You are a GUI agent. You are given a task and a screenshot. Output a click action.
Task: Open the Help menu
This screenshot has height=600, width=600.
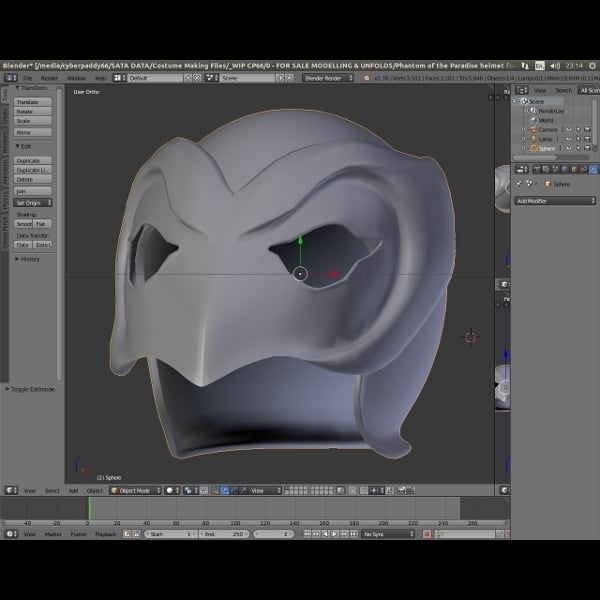click(101, 78)
